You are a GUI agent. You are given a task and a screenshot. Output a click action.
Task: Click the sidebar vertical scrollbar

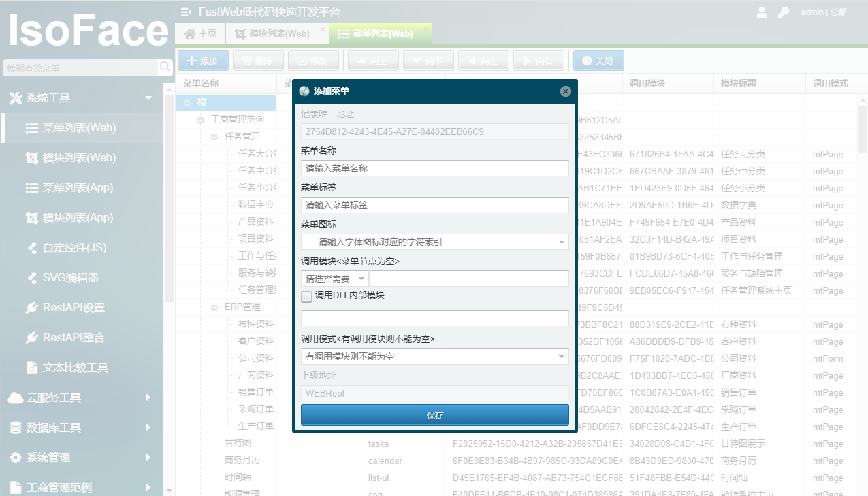point(169,198)
